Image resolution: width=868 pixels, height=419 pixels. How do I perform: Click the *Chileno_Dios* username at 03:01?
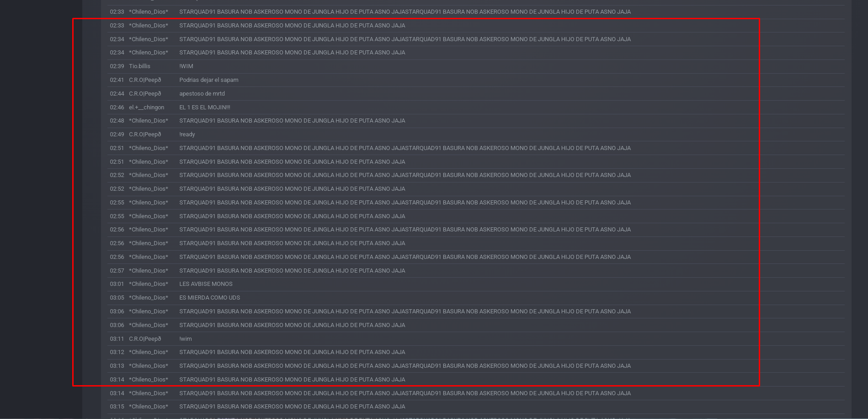[x=149, y=284]
